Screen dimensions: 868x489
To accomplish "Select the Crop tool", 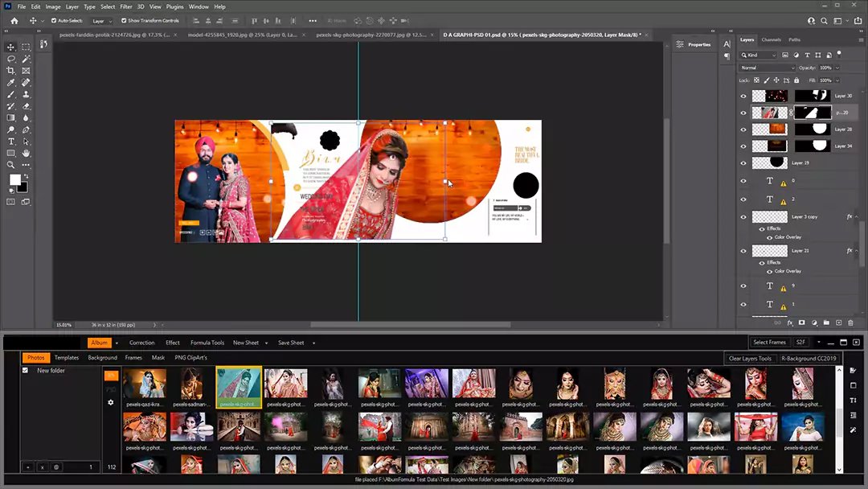I will coord(11,71).
